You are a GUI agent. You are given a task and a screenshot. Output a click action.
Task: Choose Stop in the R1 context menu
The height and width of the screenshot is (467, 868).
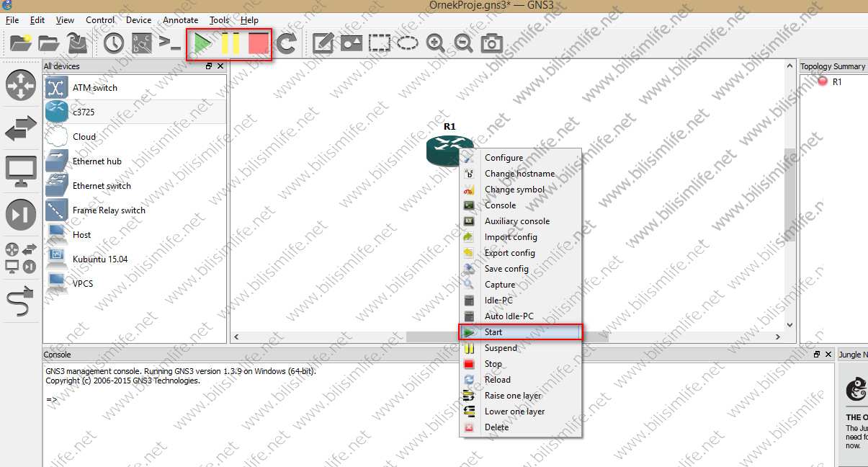point(520,364)
